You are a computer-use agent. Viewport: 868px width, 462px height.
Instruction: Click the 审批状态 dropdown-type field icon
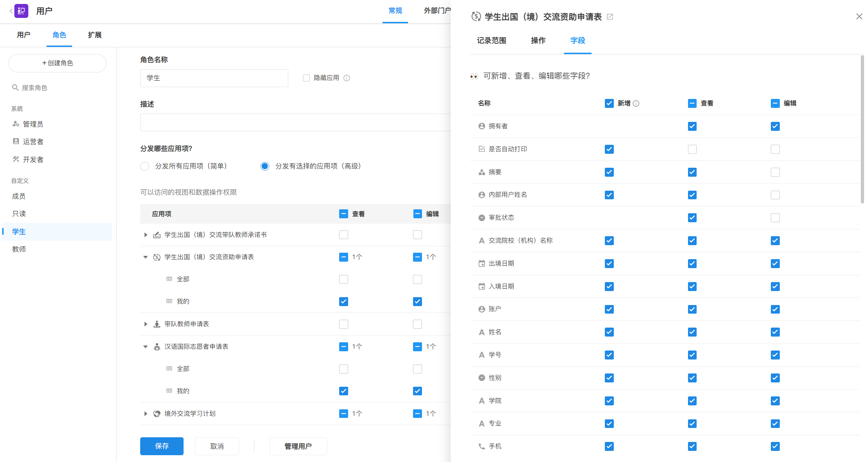pyautogui.click(x=482, y=218)
